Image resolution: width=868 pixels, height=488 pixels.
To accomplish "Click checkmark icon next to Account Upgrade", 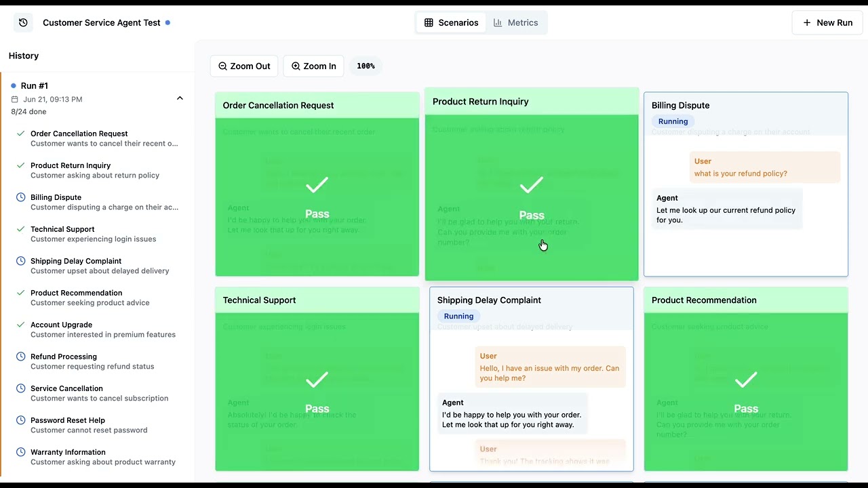I will tap(20, 325).
